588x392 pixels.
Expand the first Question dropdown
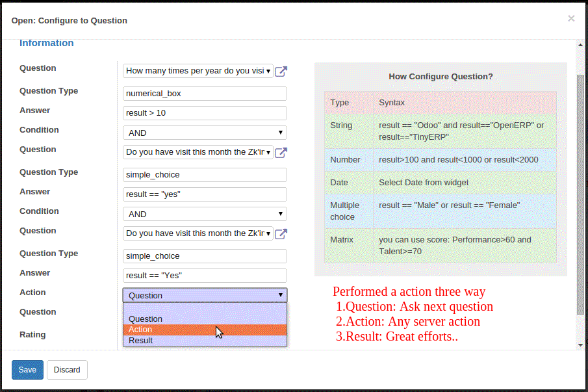[x=198, y=71]
